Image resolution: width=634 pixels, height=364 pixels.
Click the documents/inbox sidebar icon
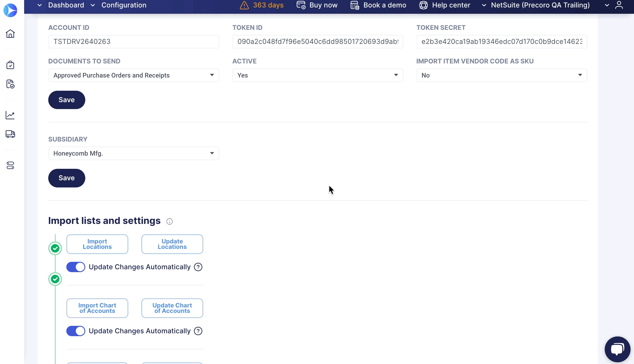(10, 84)
